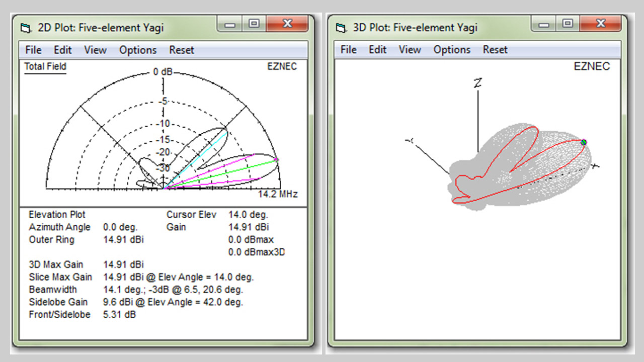Open View menu in 3D Plot window

coord(410,49)
